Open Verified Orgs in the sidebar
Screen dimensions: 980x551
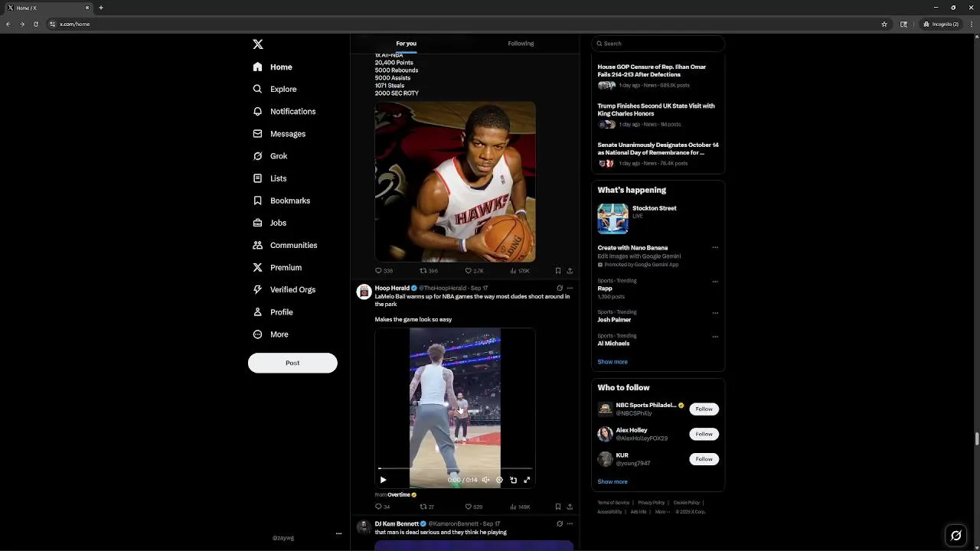click(x=284, y=290)
